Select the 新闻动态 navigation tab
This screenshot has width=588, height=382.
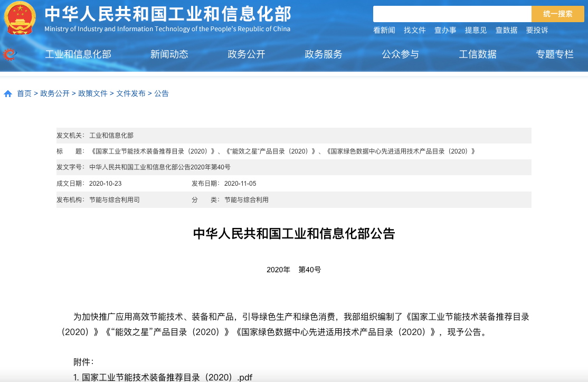click(x=169, y=54)
